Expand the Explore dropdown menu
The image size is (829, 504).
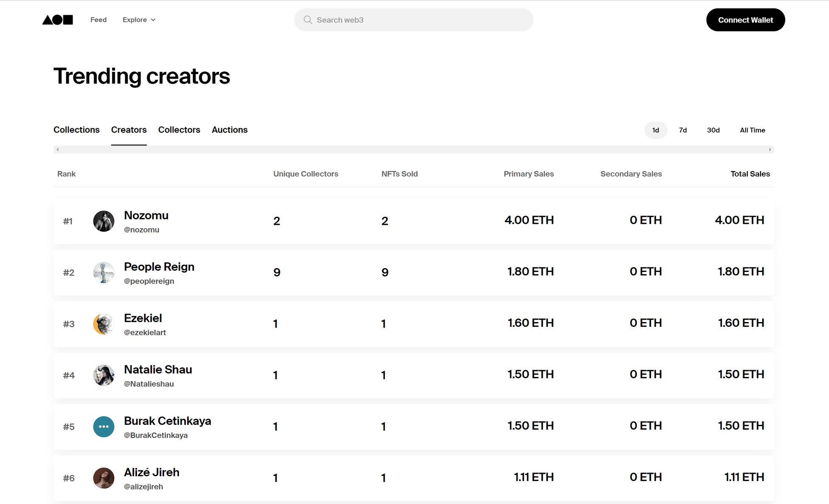[x=139, y=20]
